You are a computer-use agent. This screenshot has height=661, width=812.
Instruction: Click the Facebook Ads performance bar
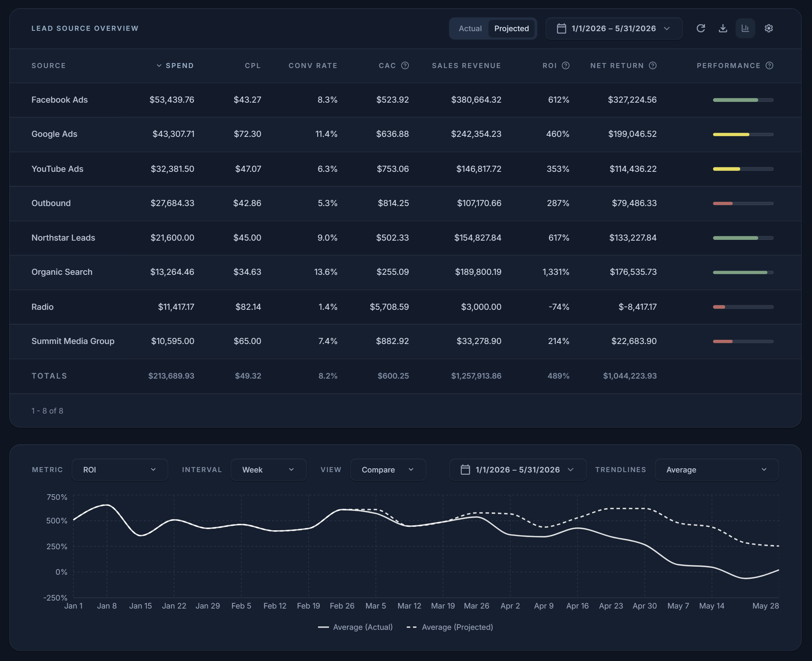(743, 100)
